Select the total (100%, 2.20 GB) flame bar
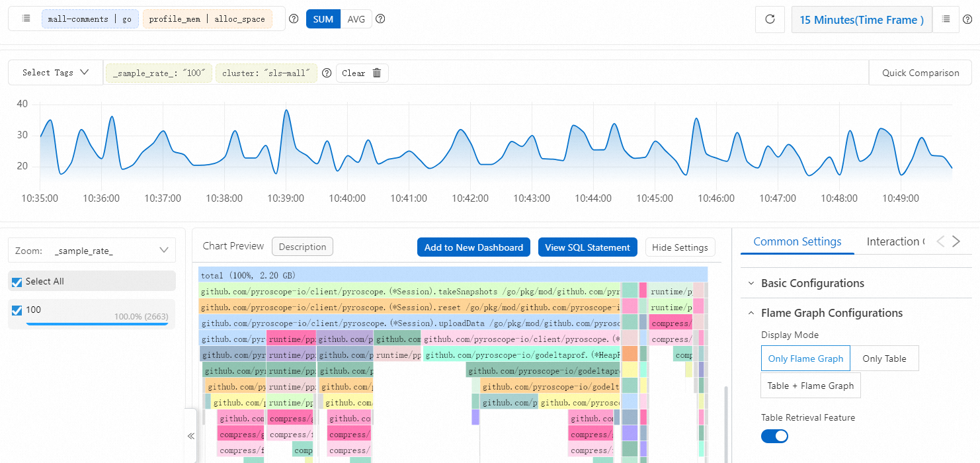 coord(453,275)
